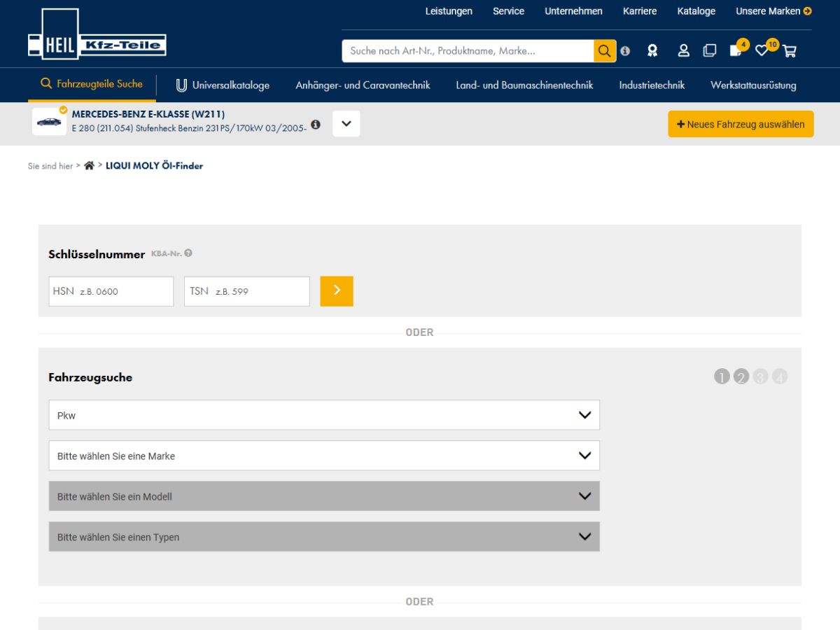Click the LIQUI MOLY Öl-Finder breadcrumb
Image resolution: width=840 pixels, height=630 pixels.
click(155, 166)
